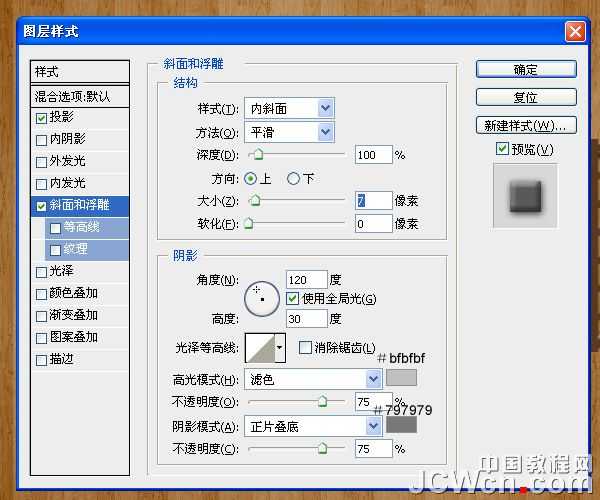Enable the 外发光 checkbox
This screenshot has height=500, width=600.
pos(41,162)
